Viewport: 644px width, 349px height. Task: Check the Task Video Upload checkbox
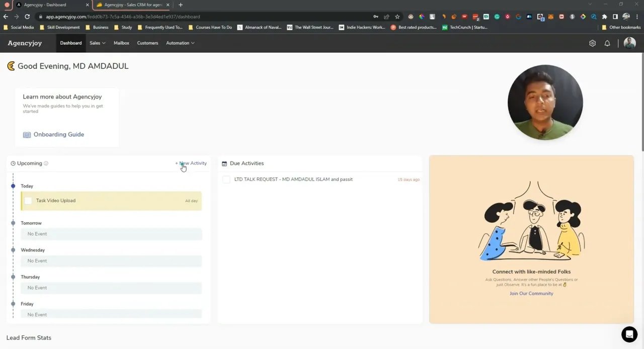click(28, 200)
